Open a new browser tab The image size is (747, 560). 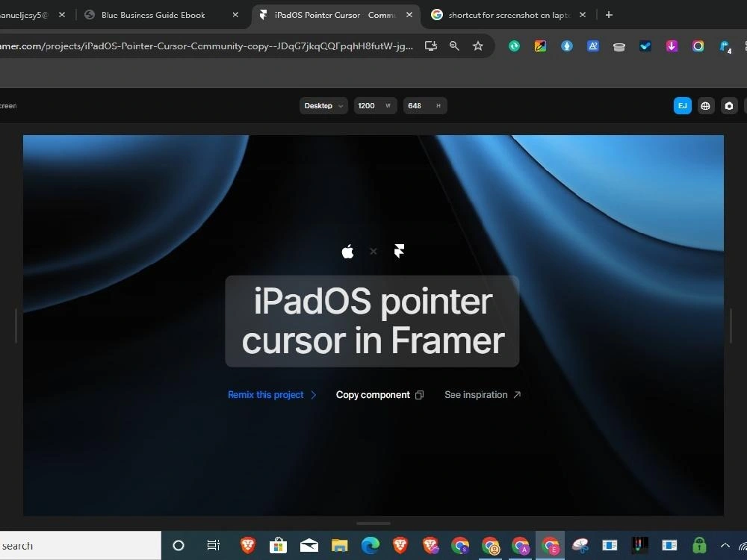point(609,15)
